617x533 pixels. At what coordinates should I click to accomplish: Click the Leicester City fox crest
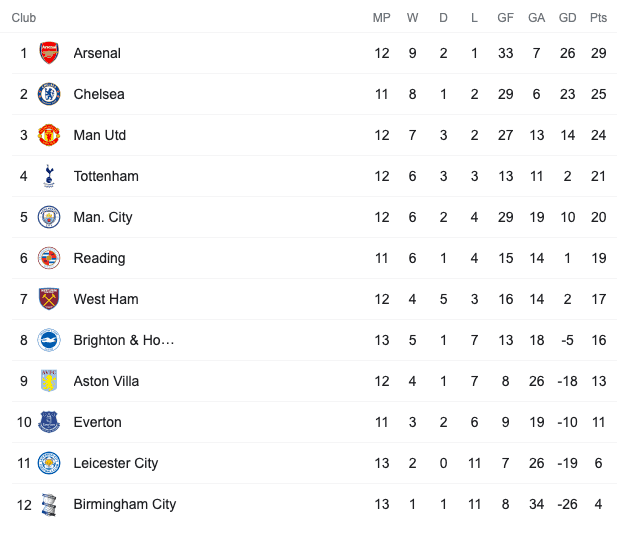(49, 463)
